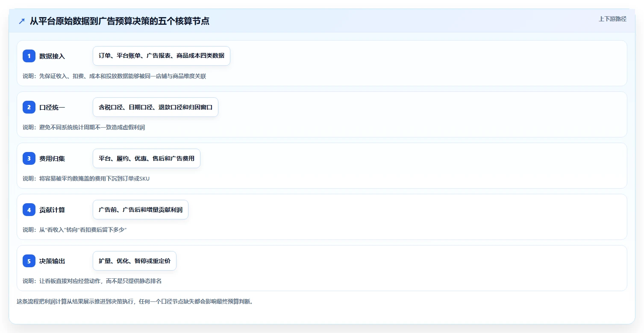
Task: Click the note about 虚假利润
Action: (84, 127)
